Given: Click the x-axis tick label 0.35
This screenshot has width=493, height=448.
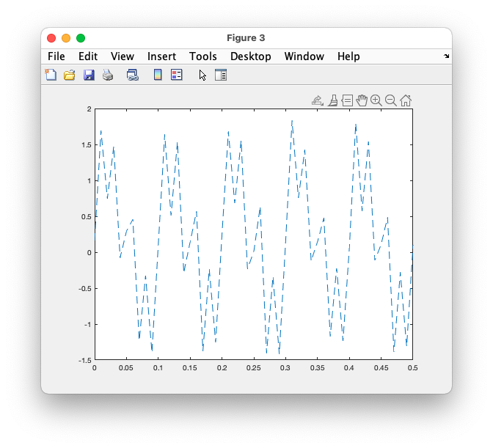Looking at the screenshot, I should pos(317,367).
